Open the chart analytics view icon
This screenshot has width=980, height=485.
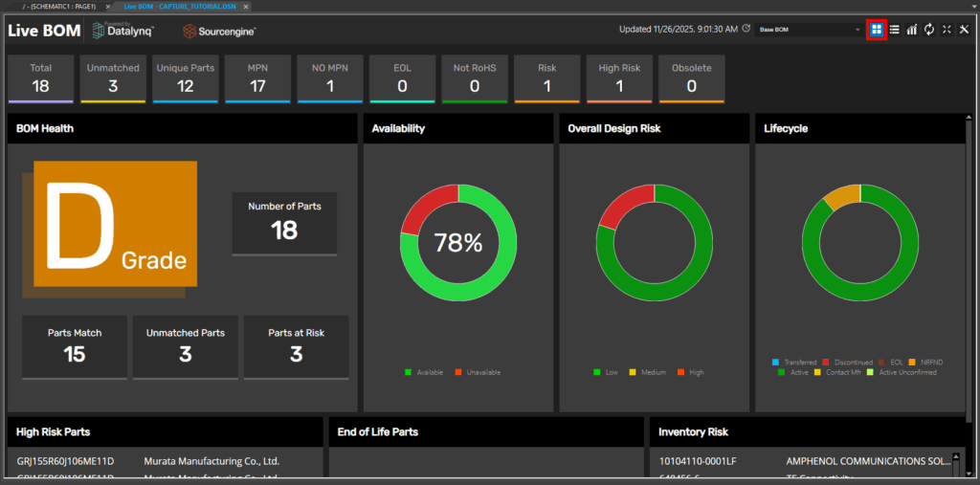pyautogui.click(x=911, y=30)
